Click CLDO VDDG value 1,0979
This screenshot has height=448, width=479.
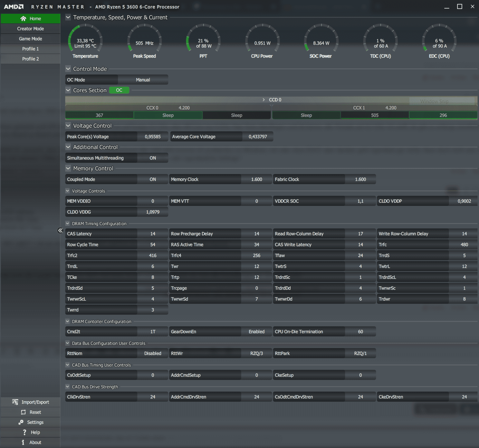click(x=153, y=212)
